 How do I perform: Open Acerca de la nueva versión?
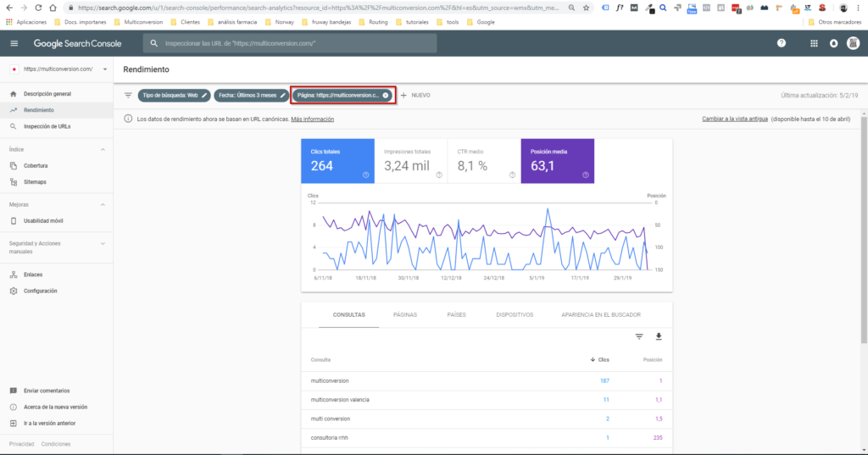(x=57, y=408)
